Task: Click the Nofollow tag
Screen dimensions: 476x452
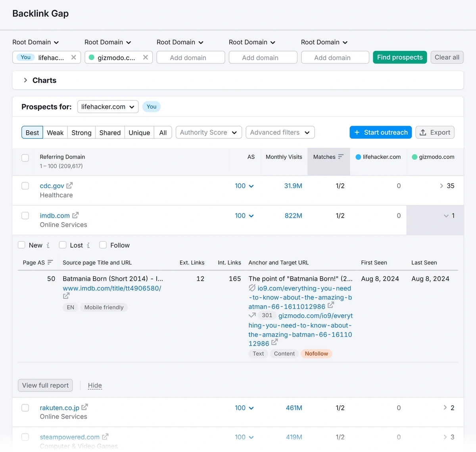Action: pyautogui.click(x=316, y=354)
